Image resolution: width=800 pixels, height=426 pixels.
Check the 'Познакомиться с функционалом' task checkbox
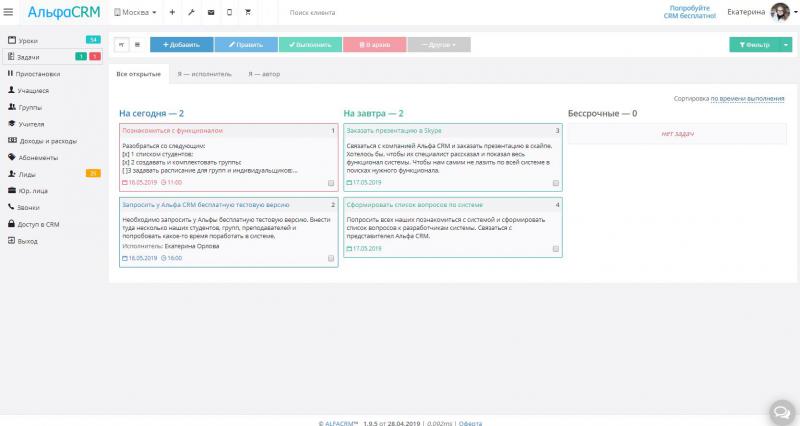[x=331, y=183]
